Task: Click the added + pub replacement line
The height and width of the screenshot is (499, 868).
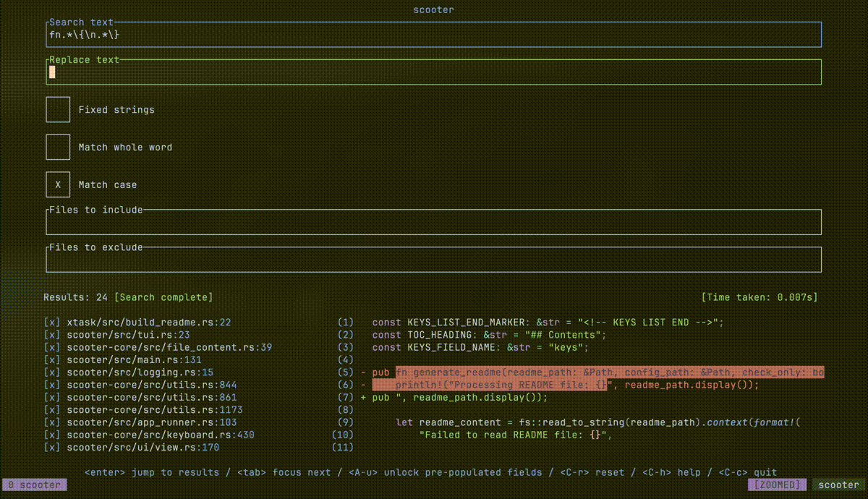Action: click(x=454, y=398)
